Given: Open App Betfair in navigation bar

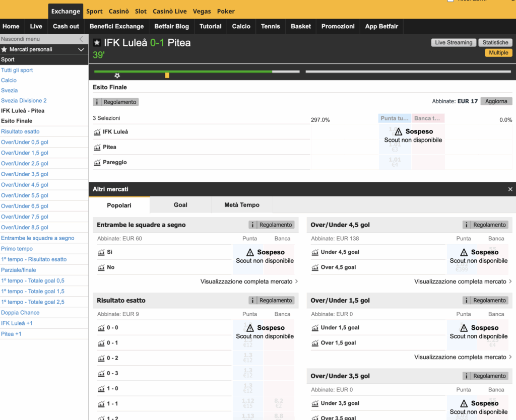Looking at the screenshot, I should coord(381,26).
